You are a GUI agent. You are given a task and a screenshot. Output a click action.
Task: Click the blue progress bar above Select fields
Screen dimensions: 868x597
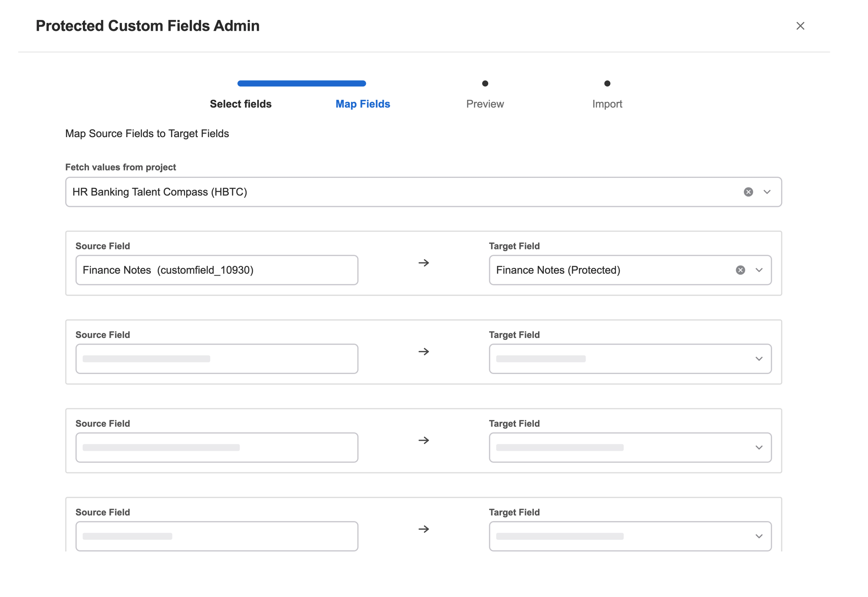(302, 83)
